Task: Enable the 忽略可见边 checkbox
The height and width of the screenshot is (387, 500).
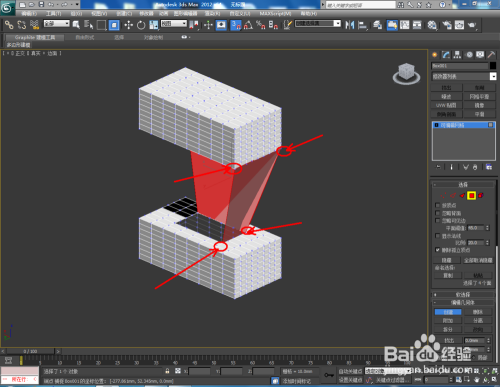Action: tap(438, 220)
